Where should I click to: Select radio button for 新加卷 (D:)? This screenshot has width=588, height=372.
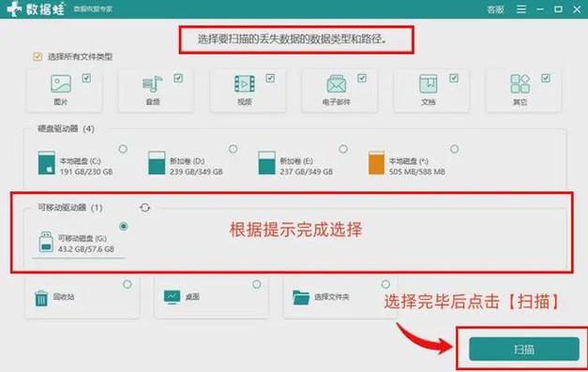pyautogui.click(x=233, y=149)
